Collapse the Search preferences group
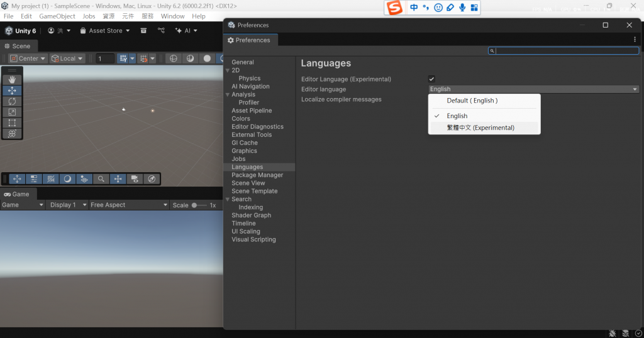The height and width of the screenshot is (338, 644). click(x=228, y=199)
